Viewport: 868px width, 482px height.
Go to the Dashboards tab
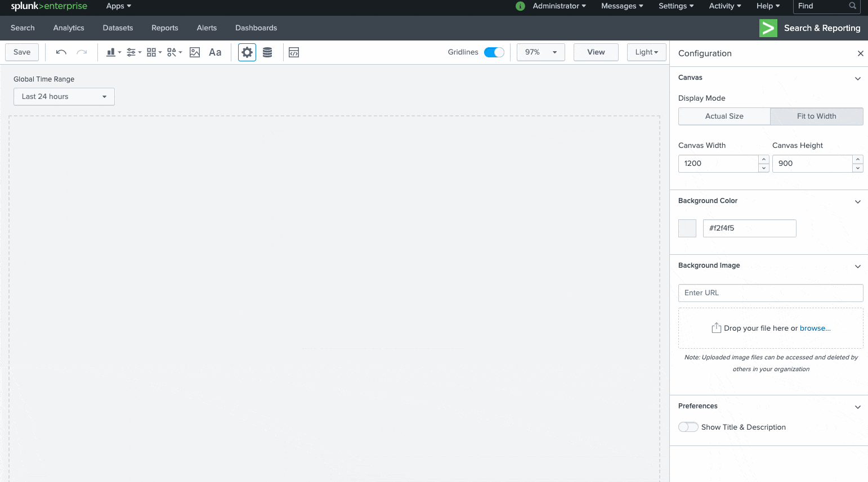tap(256, 28)
